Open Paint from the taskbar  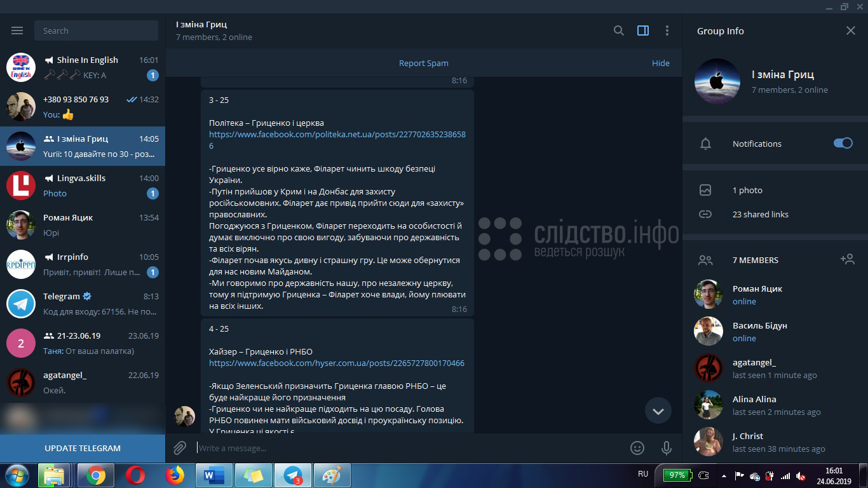tap(332, 475)
